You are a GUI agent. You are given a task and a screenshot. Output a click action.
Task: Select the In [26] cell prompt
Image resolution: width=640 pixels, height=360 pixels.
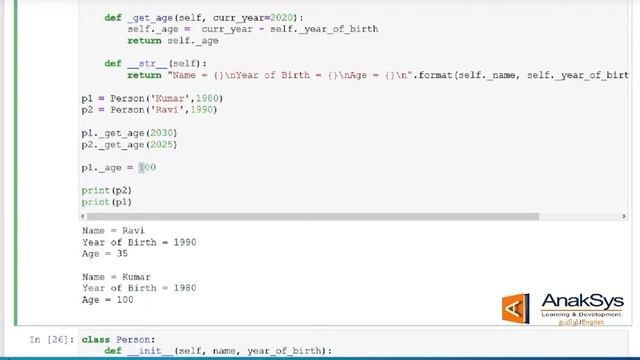[x=52, y=340]
